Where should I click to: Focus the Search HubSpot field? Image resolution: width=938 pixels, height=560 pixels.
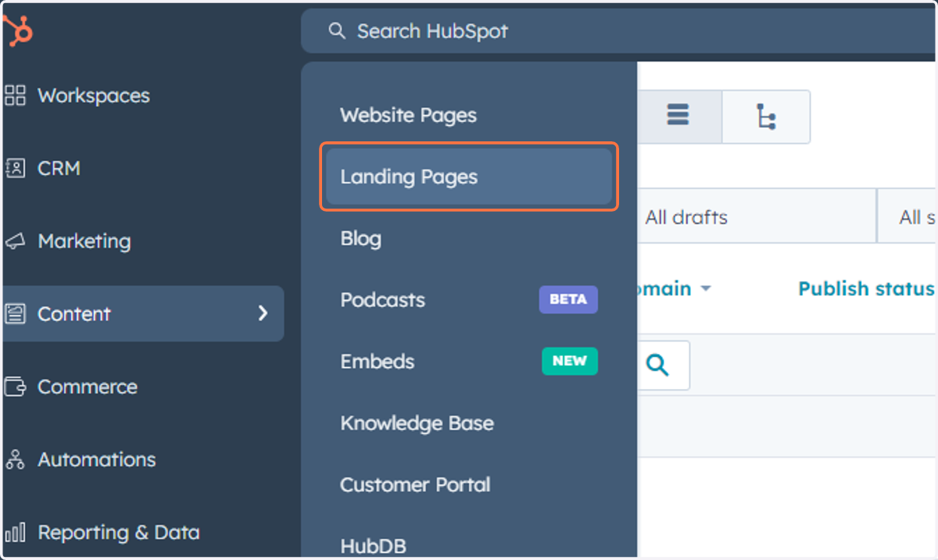coord(618,31)
